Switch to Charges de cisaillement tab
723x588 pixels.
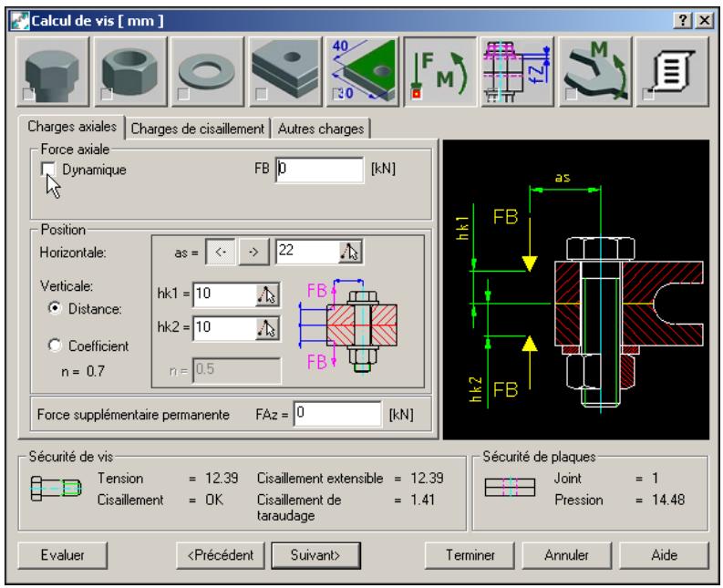tap(197, 129)
